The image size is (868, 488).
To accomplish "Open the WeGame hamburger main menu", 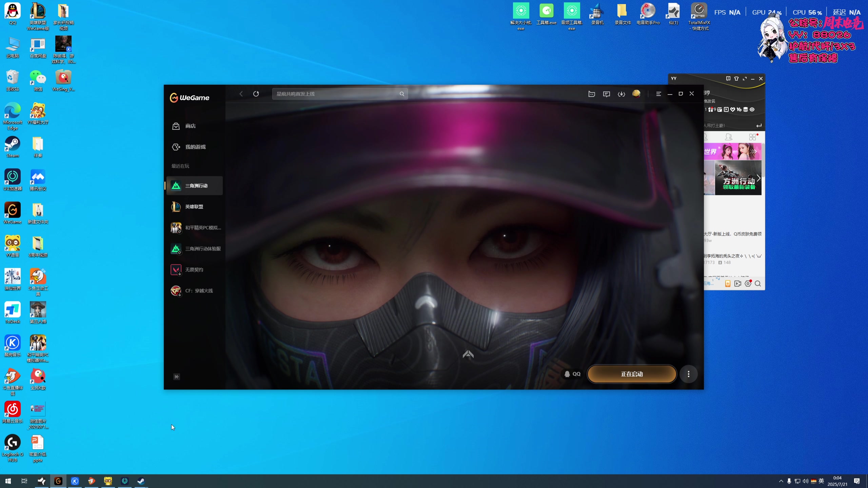I will (x=658, y=94).
